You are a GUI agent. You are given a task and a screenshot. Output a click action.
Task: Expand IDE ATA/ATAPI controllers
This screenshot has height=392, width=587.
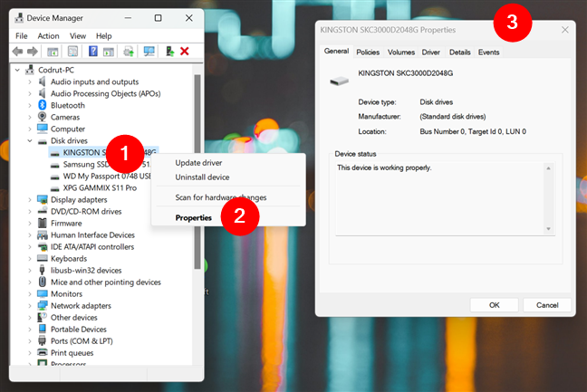click(x=30, y=246)
